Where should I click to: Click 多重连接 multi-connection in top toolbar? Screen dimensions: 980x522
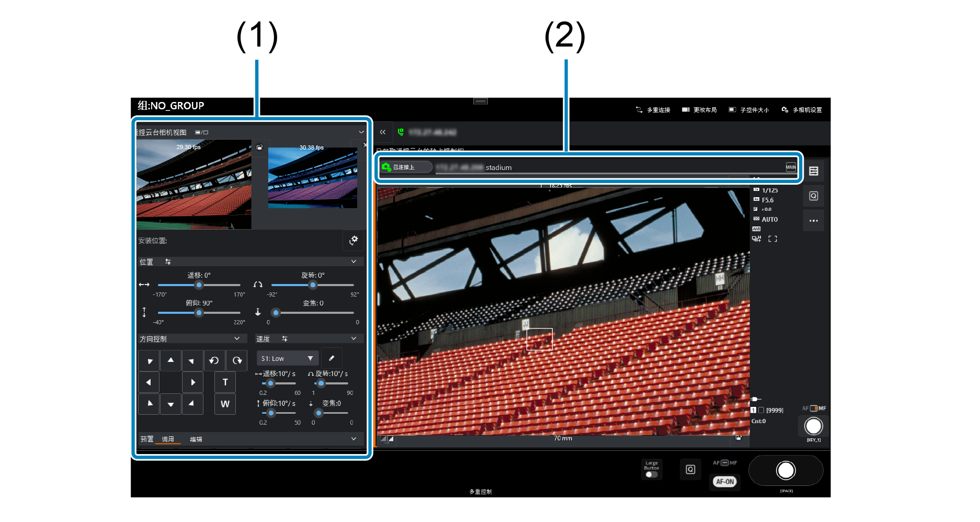(653, 110)
